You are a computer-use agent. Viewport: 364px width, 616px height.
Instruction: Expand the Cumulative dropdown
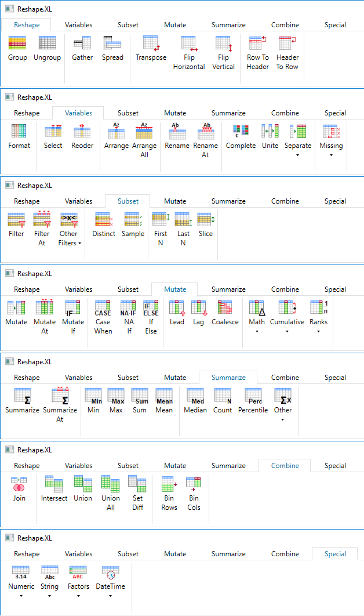point(287,332)
